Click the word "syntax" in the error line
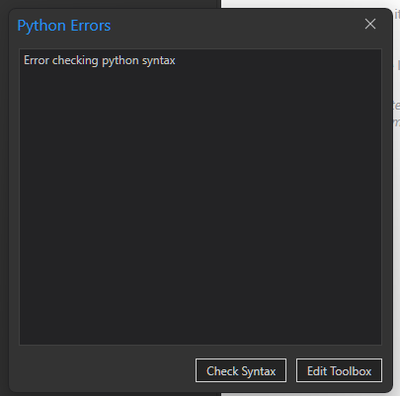400x396 pixels. click(x=159, y=61)
